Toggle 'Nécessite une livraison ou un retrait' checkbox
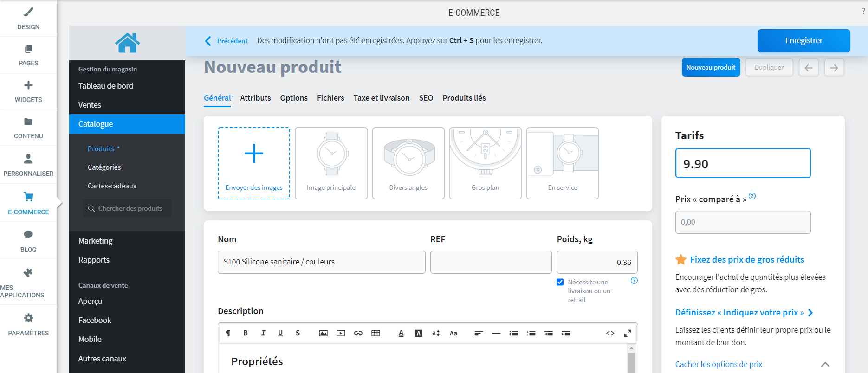Viewport: 868px width, 373px height. pos(560,282)
